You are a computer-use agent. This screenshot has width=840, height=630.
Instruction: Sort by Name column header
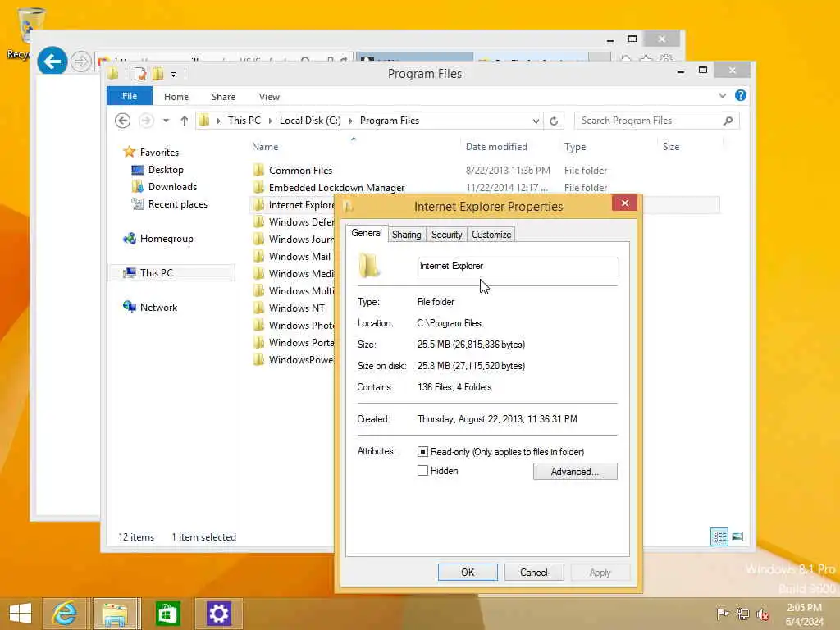pyautogui.click(x=265, y=147)
